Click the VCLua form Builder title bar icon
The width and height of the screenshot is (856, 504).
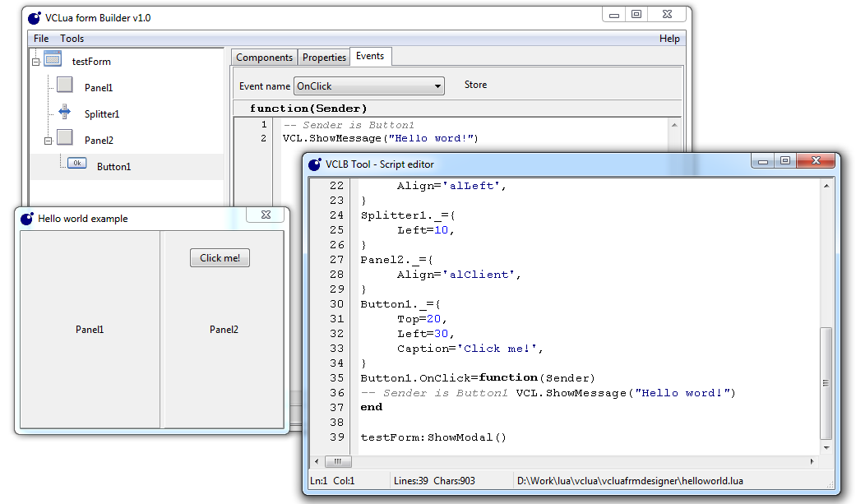tap(34, 17)
